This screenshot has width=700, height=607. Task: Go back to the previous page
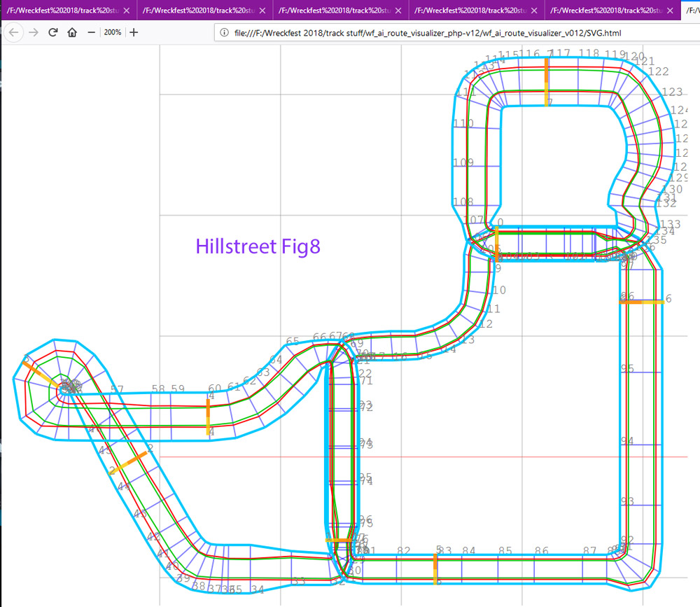[x=14, y=33]
